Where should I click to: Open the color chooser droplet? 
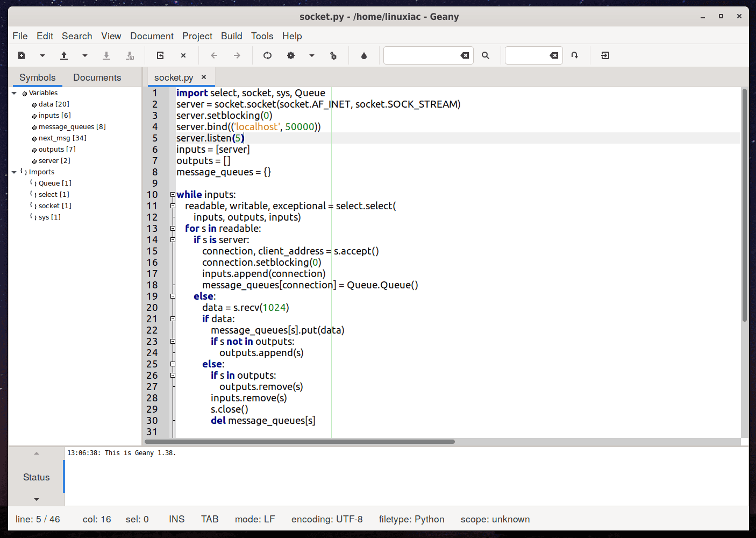pos(363,55)
